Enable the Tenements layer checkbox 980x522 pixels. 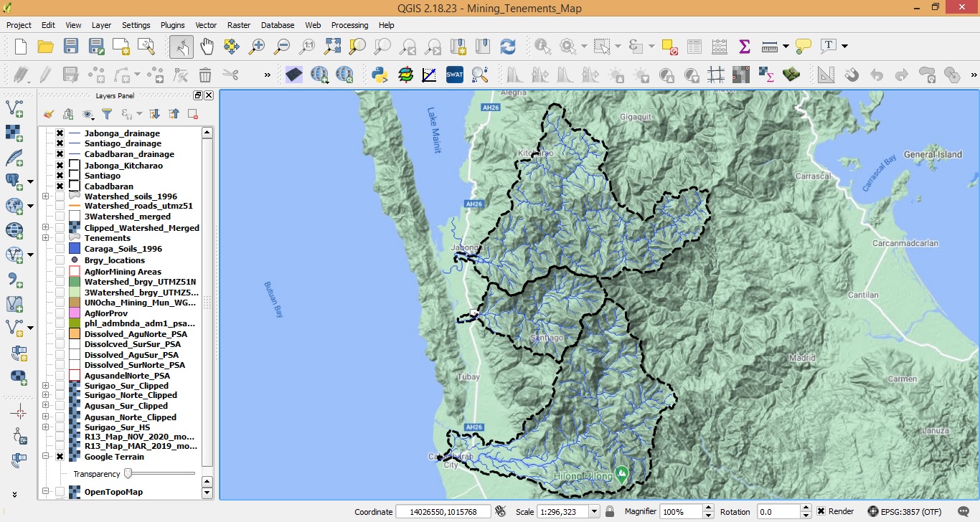pos(60,238)
